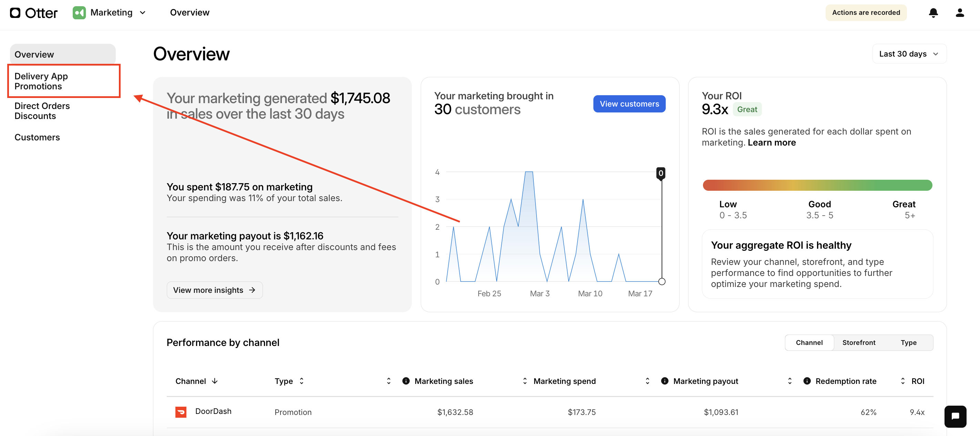The image size is (980, 436).
Task: Click the green Great ROI badge
Action: (747, 109)
